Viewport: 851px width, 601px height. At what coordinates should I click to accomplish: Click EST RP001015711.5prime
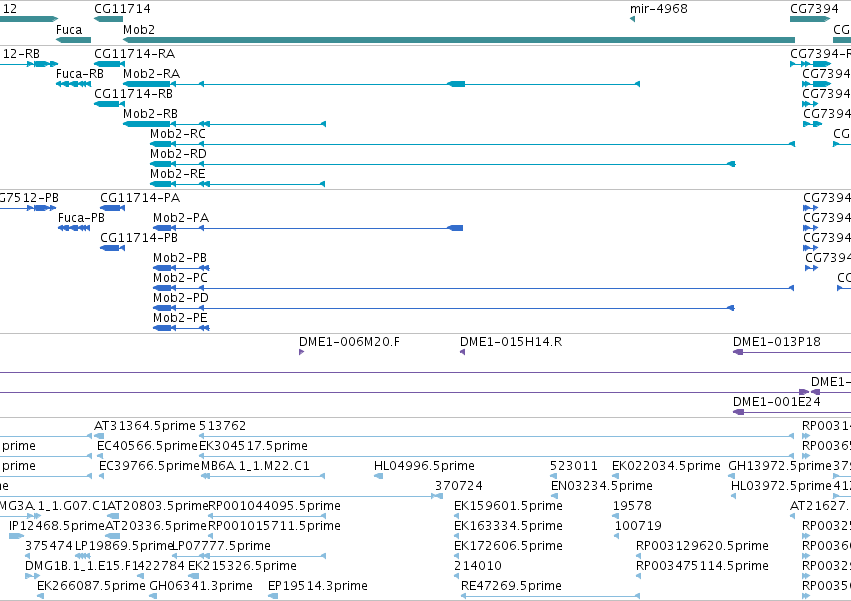211,536
